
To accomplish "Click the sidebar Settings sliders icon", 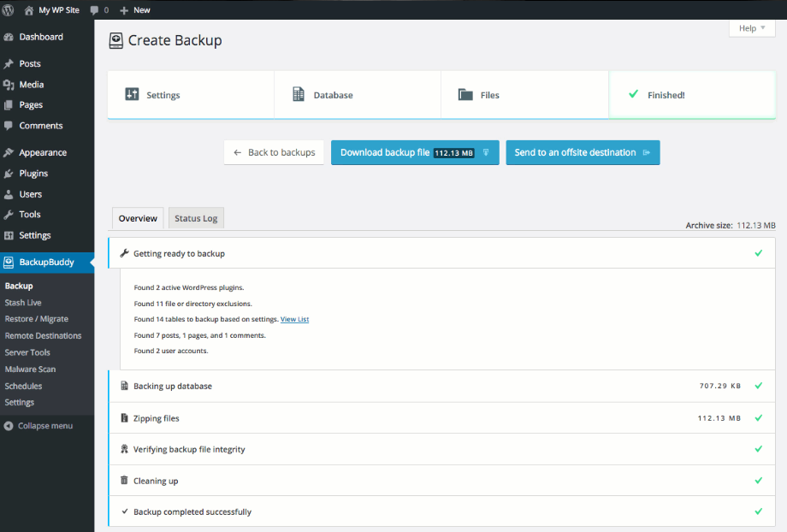I will point(9,235).
